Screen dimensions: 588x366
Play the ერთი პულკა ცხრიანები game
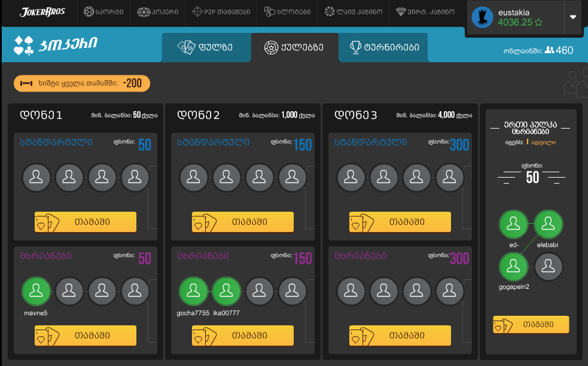coord(531,325)
